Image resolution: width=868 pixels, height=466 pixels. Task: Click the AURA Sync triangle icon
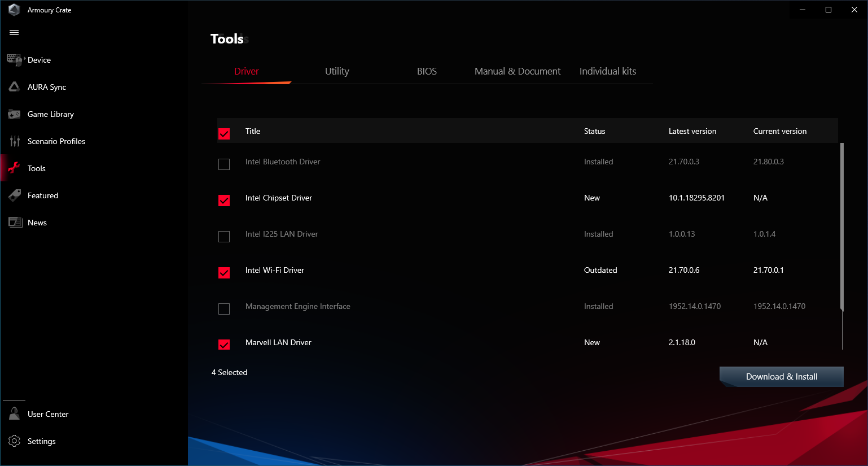(x=15, y=87)
